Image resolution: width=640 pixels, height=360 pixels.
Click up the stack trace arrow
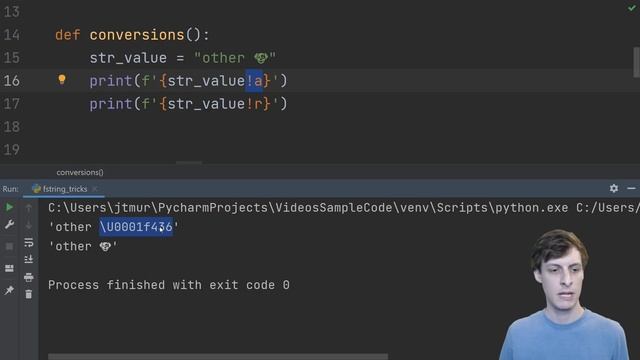point(29,208)
